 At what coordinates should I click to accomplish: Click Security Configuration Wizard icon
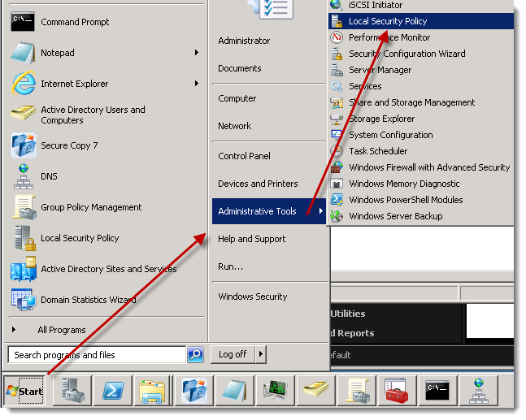coord(337,54)
